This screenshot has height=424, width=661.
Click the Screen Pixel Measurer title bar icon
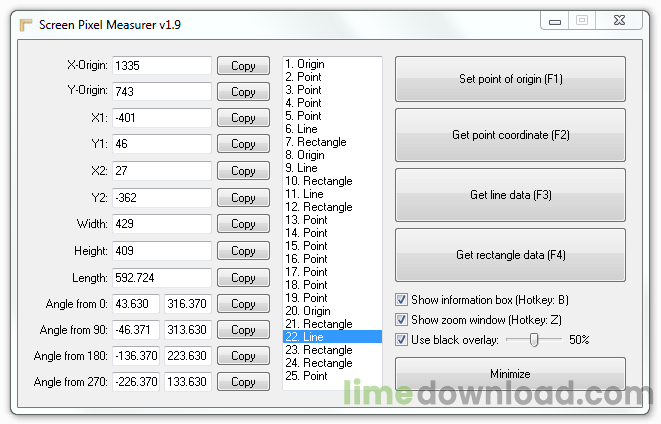(26, 25)
